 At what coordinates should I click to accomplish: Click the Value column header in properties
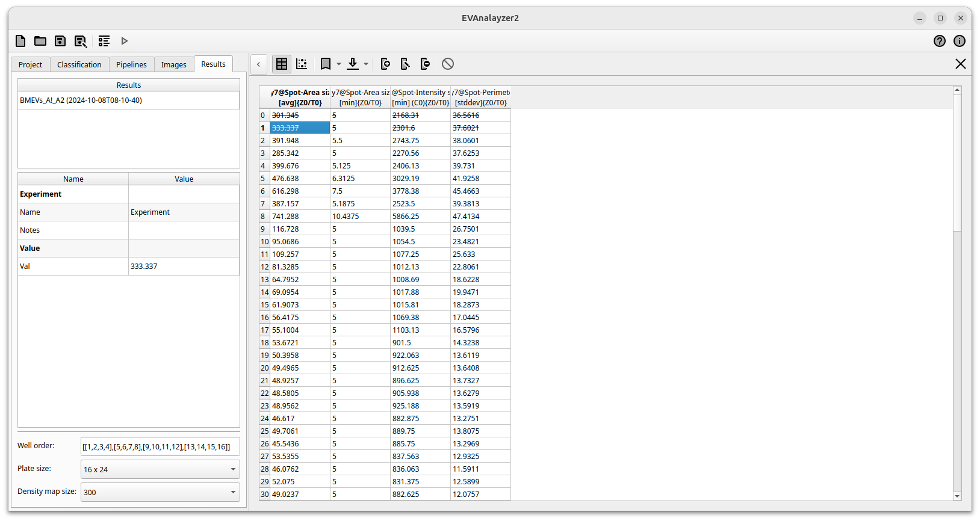(184, 179)
